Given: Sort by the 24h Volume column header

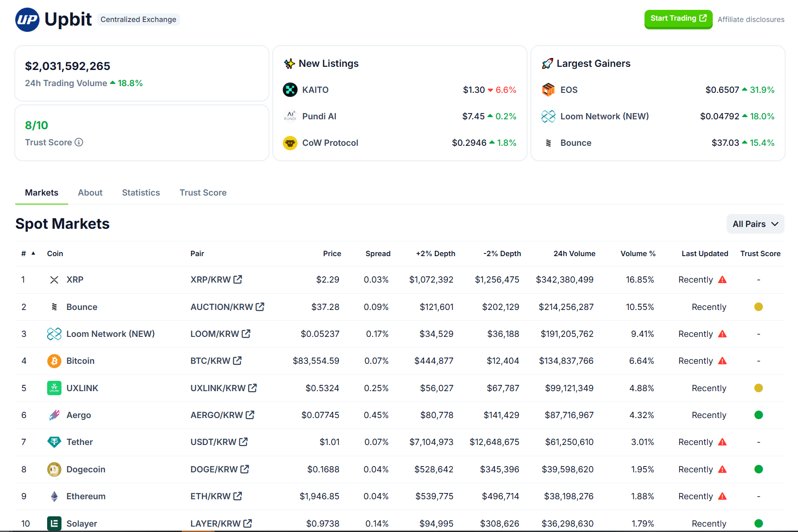Looking at the screenshot, I should 574,253.
